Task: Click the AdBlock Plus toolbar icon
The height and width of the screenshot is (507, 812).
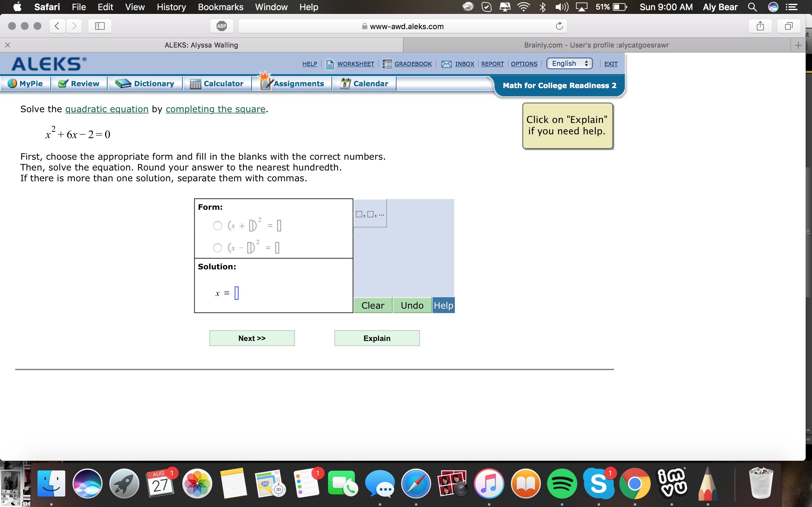Action: 221,26
